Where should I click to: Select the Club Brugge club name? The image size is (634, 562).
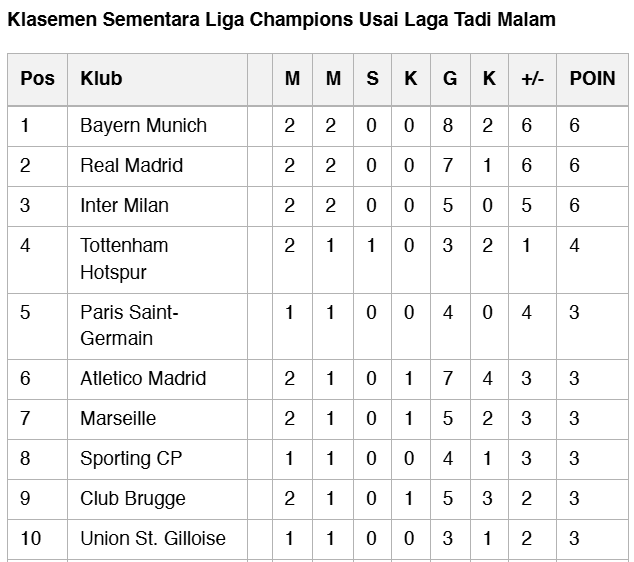133,498
